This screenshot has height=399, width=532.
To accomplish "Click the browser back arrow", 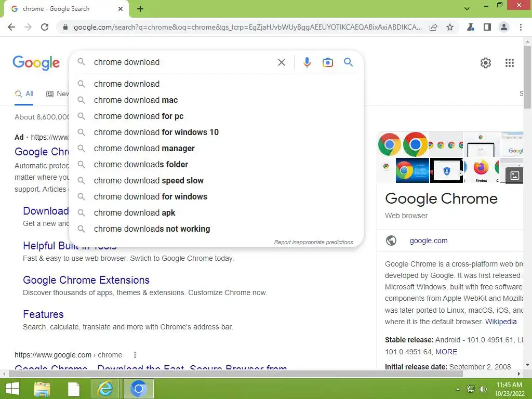I will [11, 27].
